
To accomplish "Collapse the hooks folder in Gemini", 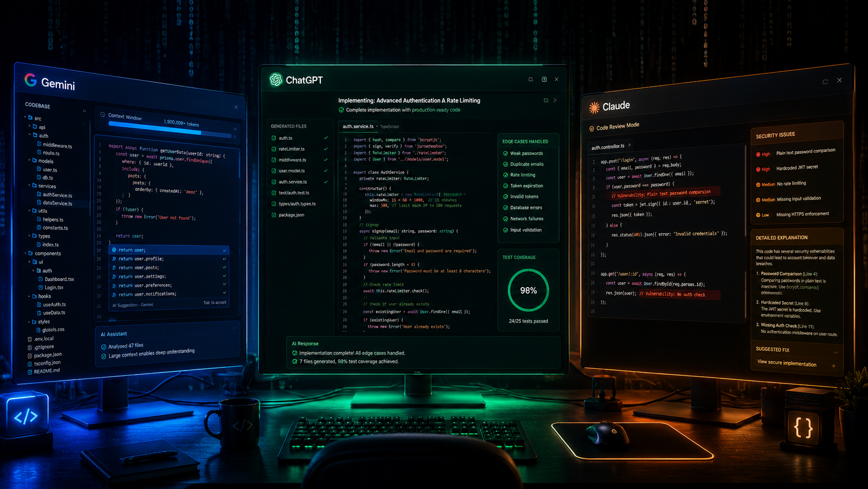I will pos(29,296).
